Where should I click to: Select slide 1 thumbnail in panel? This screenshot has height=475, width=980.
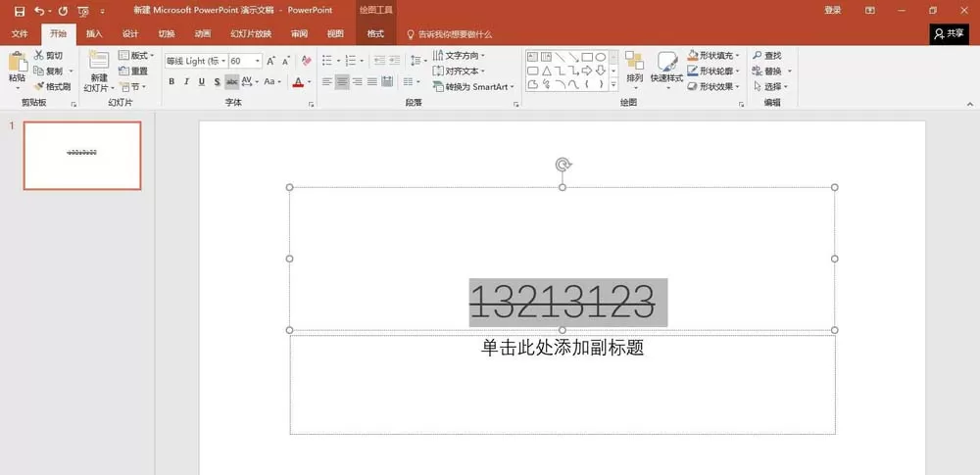pos(82,156)
